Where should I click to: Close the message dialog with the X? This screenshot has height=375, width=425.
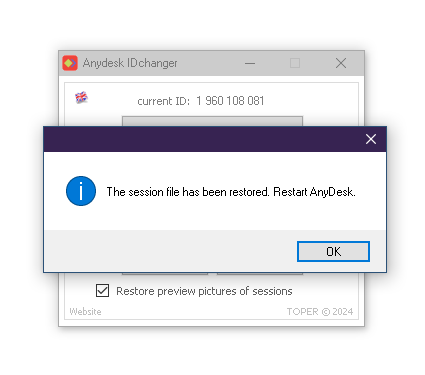pos(371,139)
